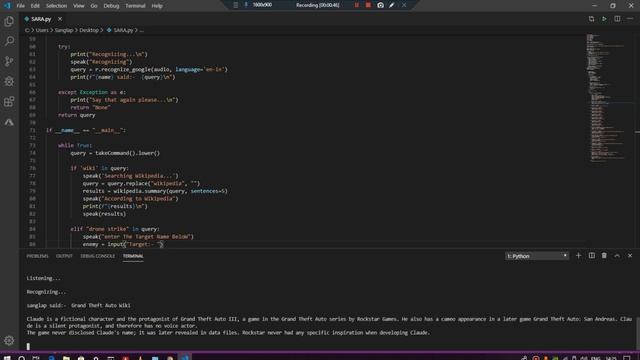Split the editor to the right
This screenshot has height=360, width=640.
(617, 19)
